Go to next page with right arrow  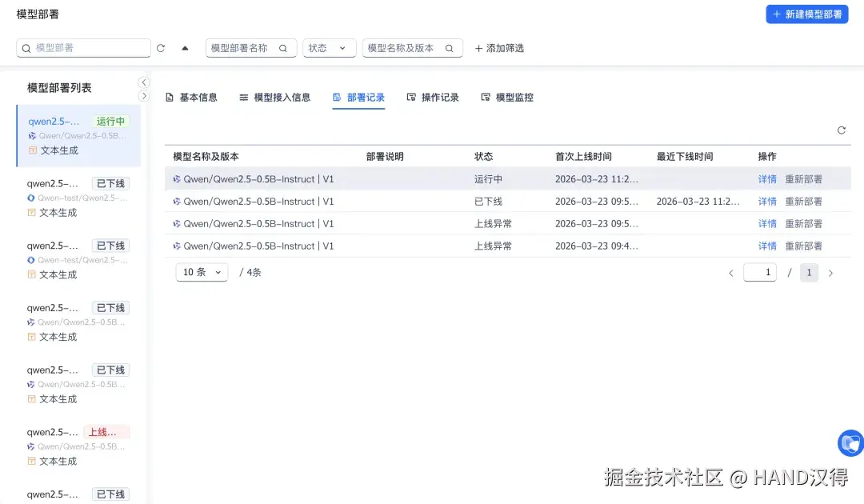(x=830, y=273)
